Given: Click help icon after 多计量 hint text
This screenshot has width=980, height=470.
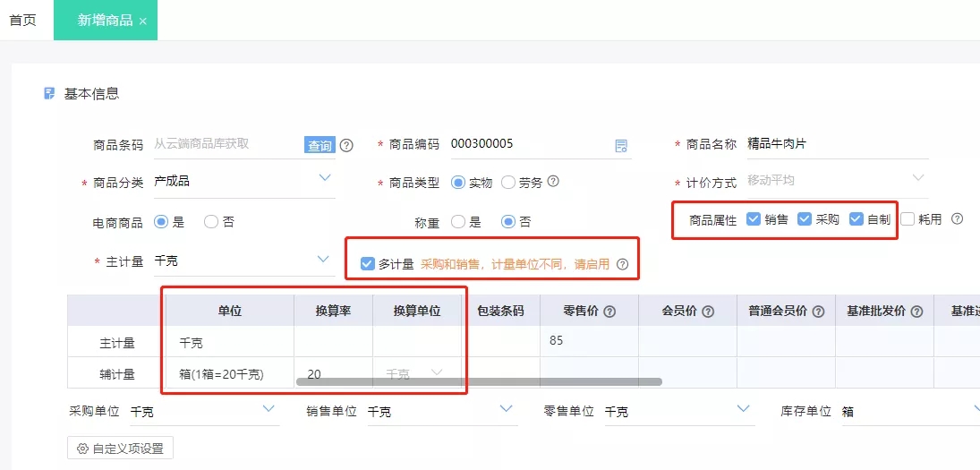Looking at the screenshot, I should [x=623, y=264].
